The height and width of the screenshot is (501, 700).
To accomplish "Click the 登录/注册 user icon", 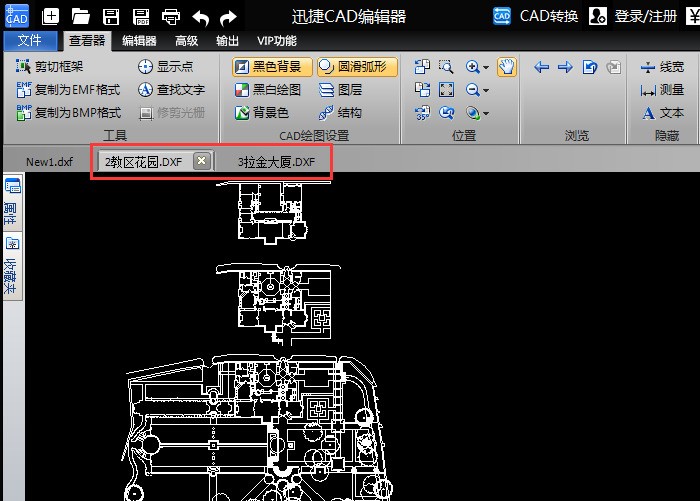I will pyautogui.click(x=598, y=16).
